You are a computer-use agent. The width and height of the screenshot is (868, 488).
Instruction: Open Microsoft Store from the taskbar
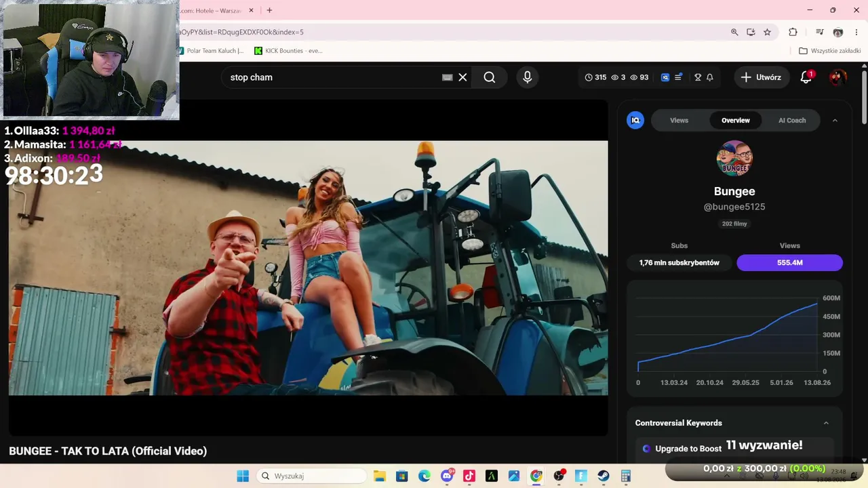tap(402, 476)
